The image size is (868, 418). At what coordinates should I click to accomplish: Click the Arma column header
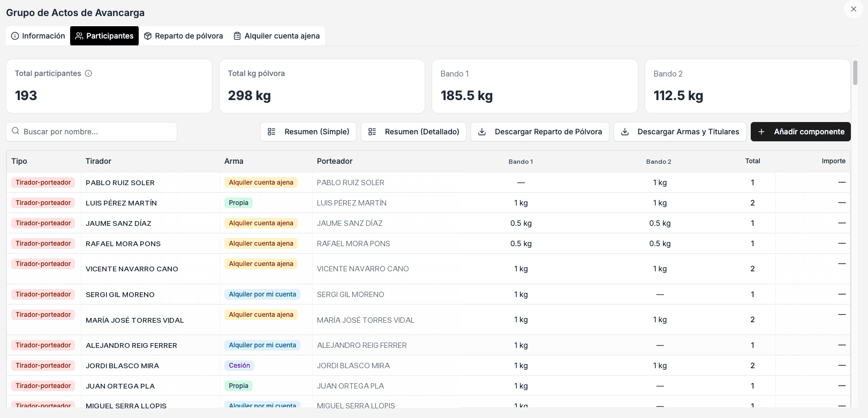pos(234,161)
